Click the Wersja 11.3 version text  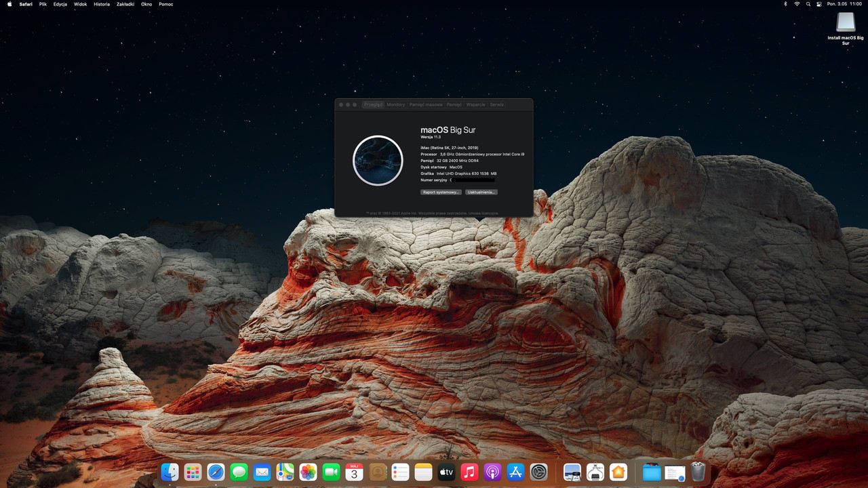coord(431,137)
